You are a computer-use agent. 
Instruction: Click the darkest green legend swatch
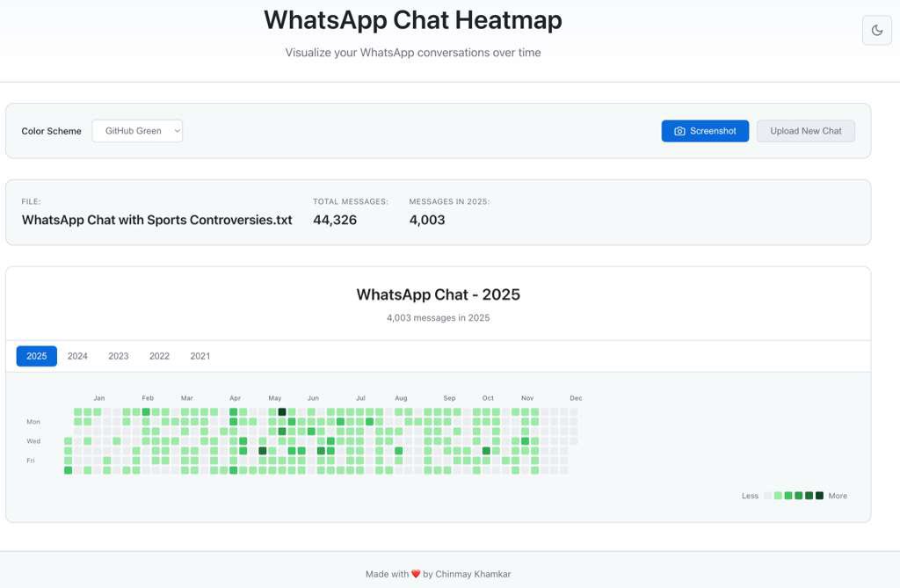(x=819, y=496)
